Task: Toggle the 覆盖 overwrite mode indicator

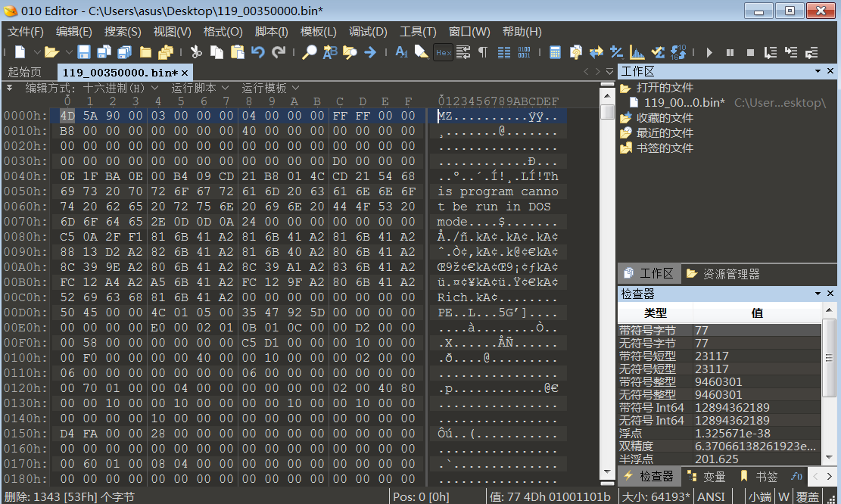Action: pyautogui.click(x=807, y=497)
